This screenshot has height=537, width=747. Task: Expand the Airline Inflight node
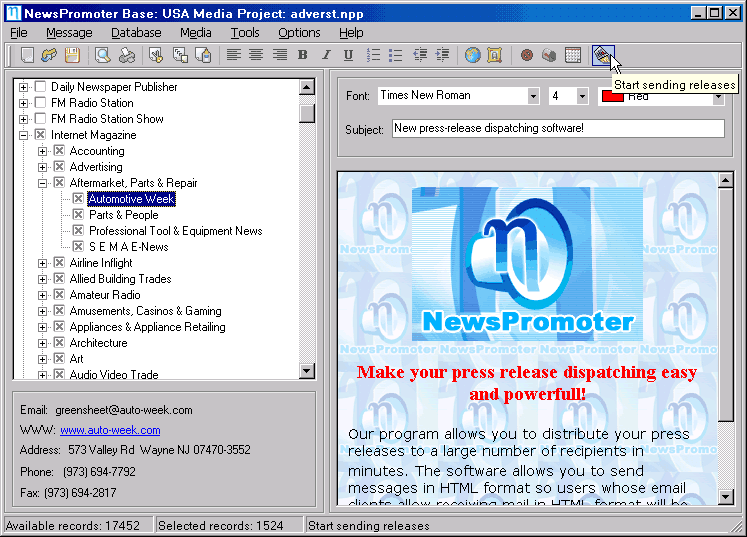[42, 263]
